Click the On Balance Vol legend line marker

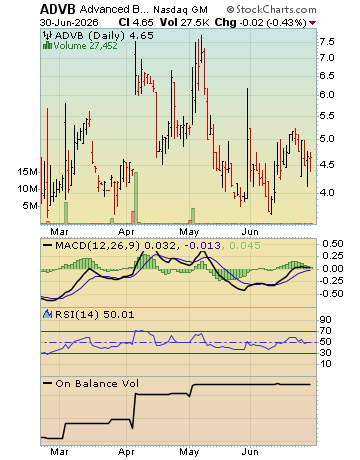pos(48,383)
